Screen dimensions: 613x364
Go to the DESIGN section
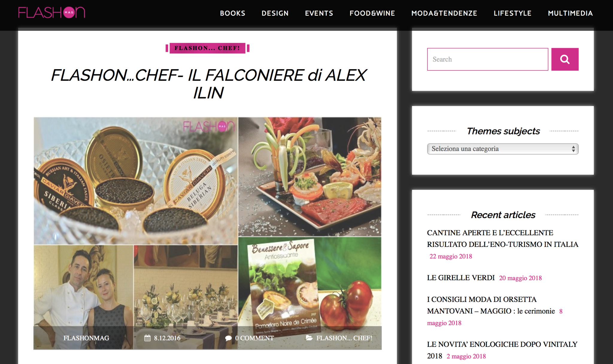[275, 13]
